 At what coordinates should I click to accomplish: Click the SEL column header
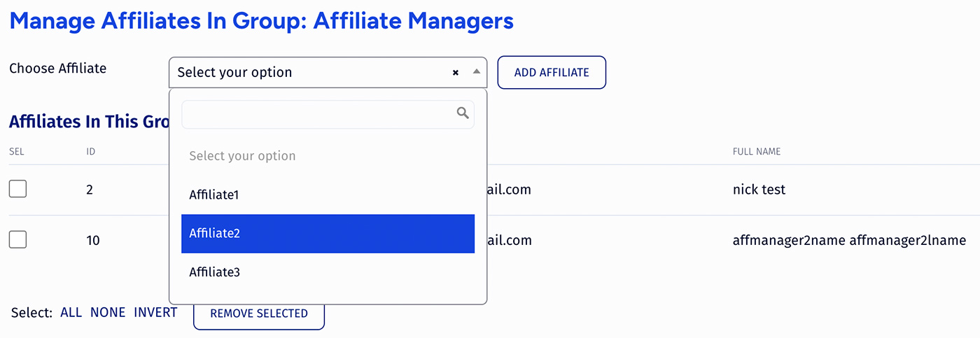click(x=17, y=152)
